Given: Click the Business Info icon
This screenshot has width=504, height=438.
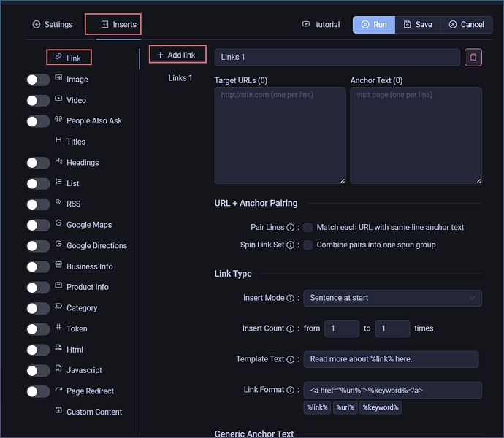Looking at the screenshot, I should click(58, 264).
